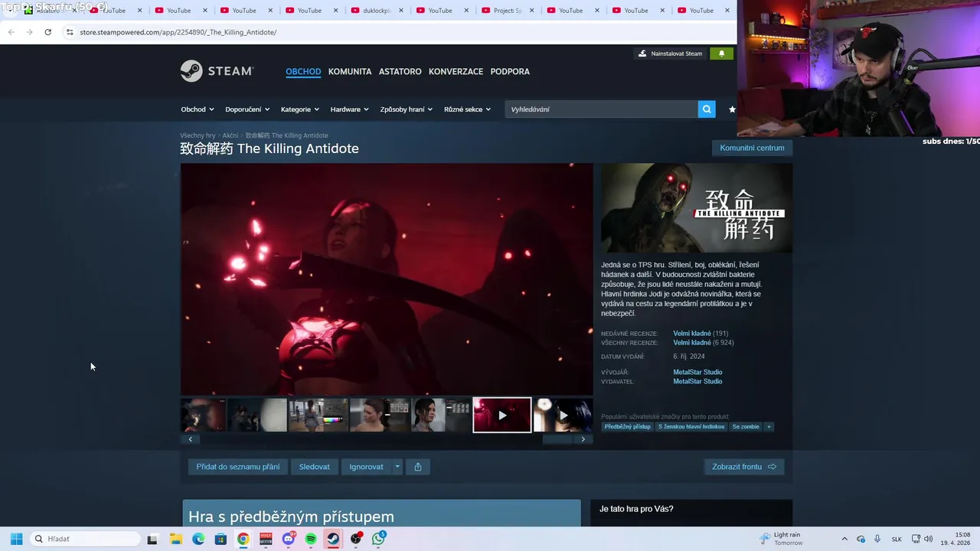Click the S ženskou hlavní hrdinkou tag
Screen dimensions: 980x551
click(691, 426)
